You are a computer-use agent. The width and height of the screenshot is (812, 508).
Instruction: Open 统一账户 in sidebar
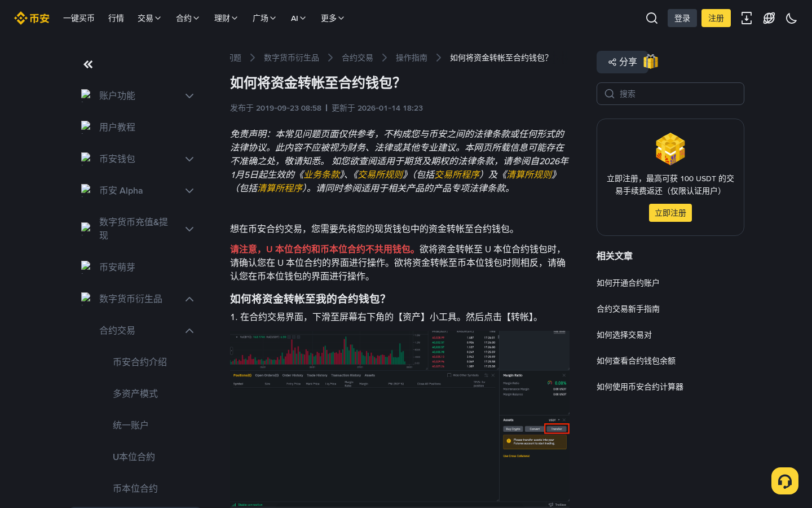[131, 425]
